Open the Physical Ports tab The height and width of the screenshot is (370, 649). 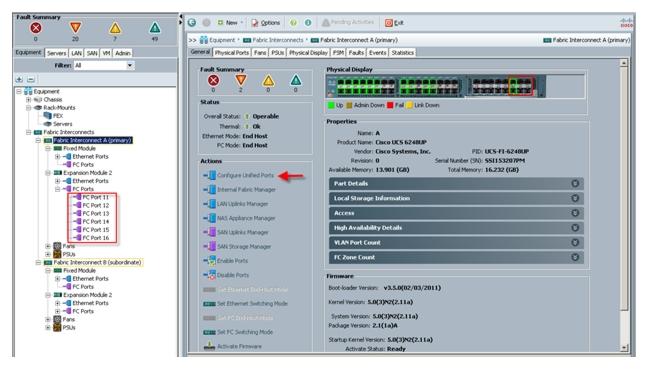231,53
